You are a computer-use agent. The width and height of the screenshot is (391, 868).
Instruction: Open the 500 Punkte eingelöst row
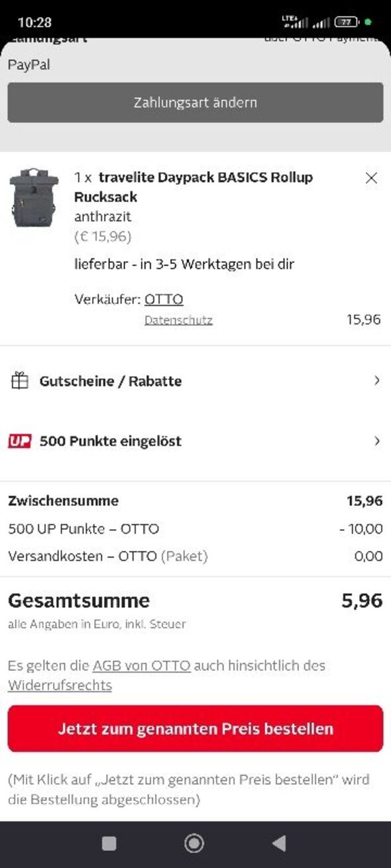pos(195,441)
